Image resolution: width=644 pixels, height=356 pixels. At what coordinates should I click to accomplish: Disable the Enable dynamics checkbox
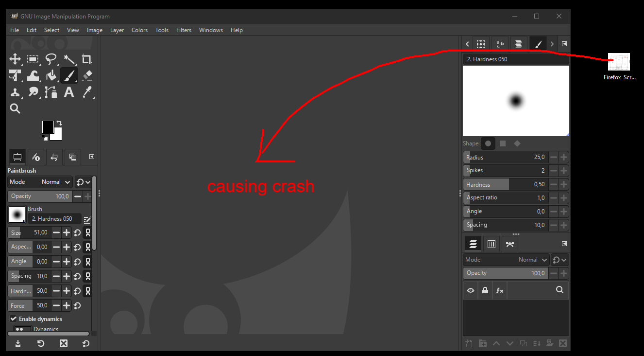point(13,319)
